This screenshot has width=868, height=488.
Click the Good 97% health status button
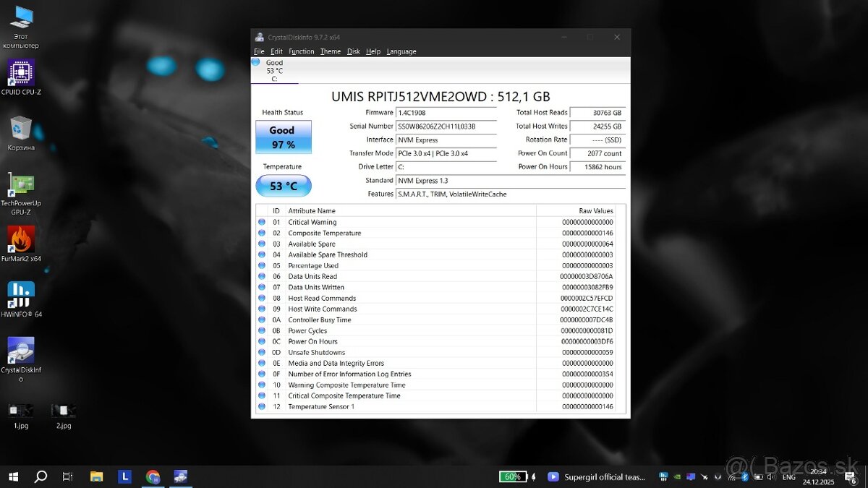[x=283, y=137]
